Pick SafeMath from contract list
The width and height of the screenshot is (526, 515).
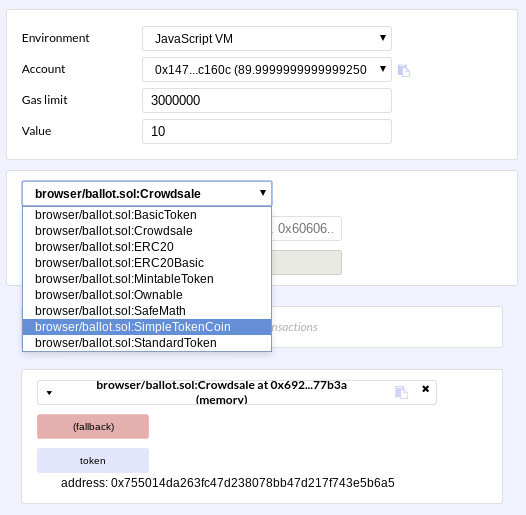(x=147, y=311)
